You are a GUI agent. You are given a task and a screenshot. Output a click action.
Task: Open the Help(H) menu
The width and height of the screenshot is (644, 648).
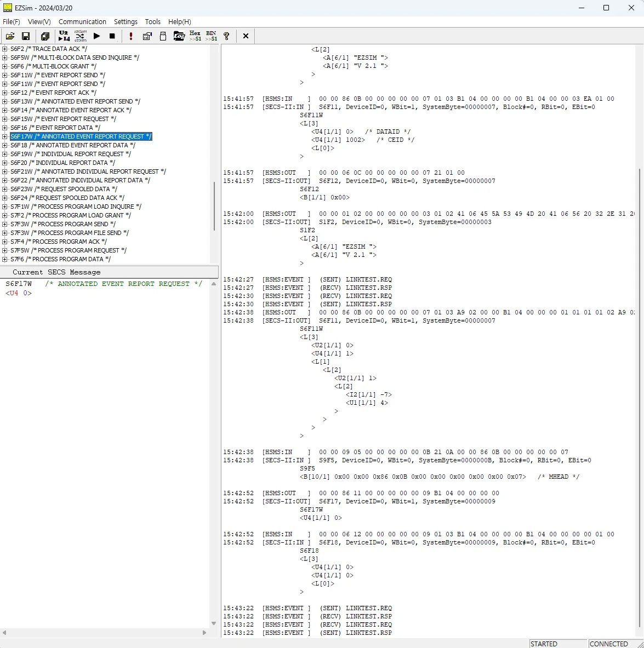(x=180, y=21)
